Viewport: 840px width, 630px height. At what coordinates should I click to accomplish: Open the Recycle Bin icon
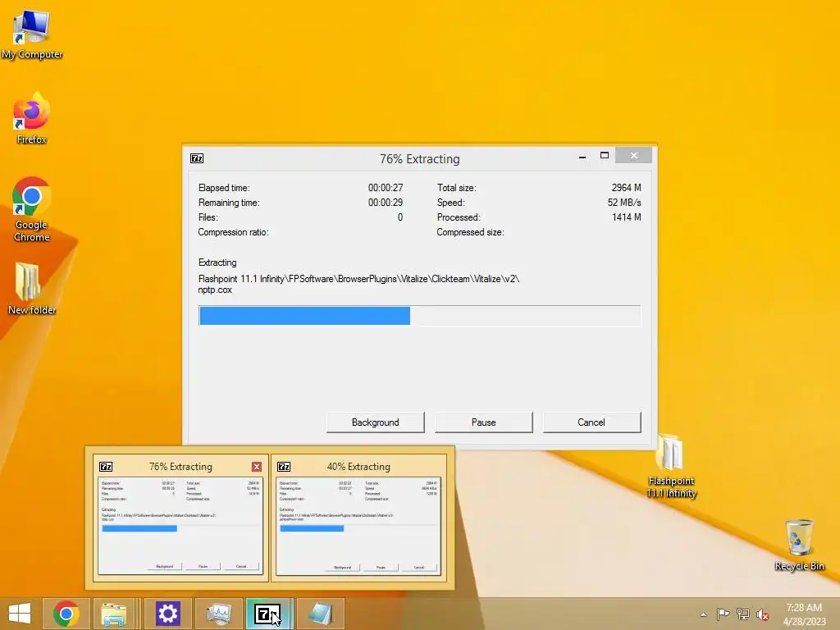coord(799,545)
